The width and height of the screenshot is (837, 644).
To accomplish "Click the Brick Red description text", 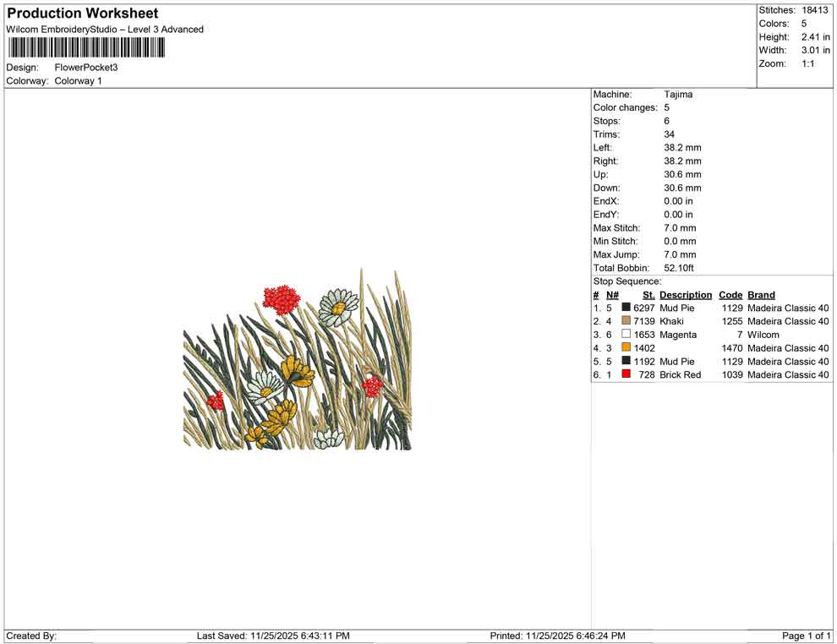I will click(680, 374).
